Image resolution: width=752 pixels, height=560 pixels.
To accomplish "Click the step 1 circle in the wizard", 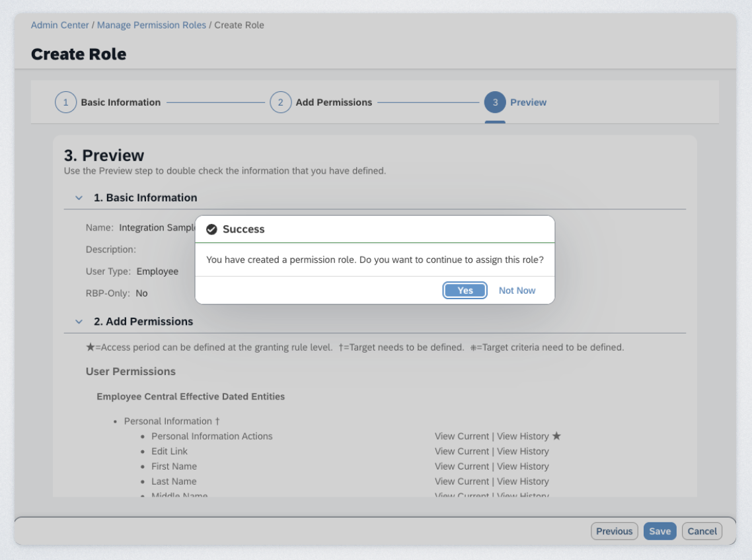I will [65, 102].
